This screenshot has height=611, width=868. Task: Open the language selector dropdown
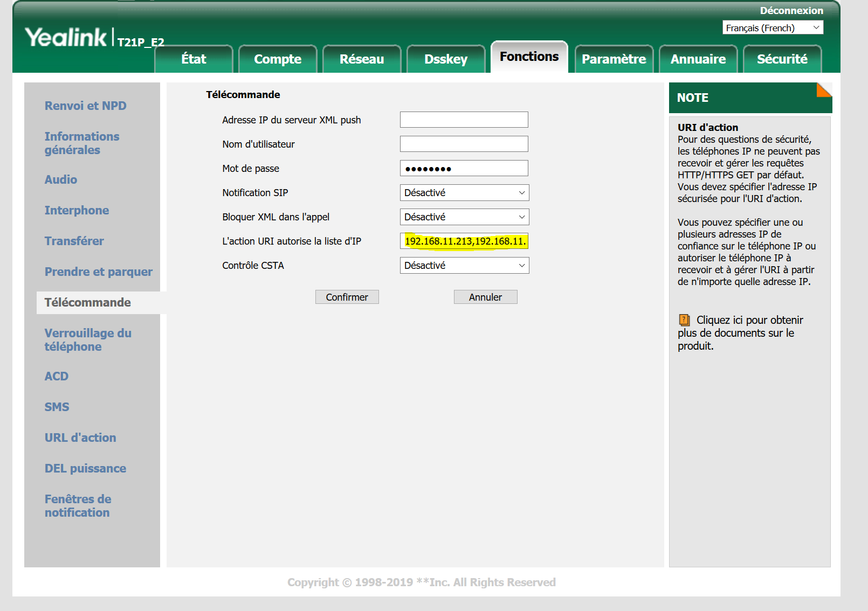[x=772, y=27]
